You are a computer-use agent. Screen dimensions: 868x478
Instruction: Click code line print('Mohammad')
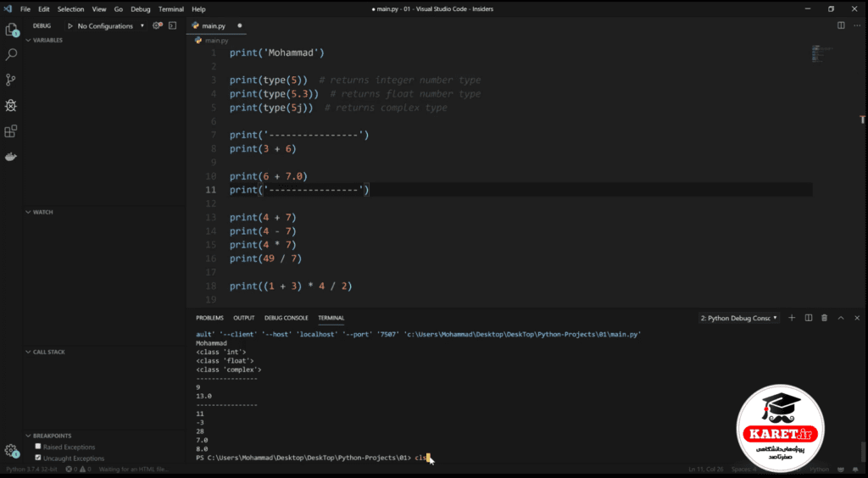(277, 53)
